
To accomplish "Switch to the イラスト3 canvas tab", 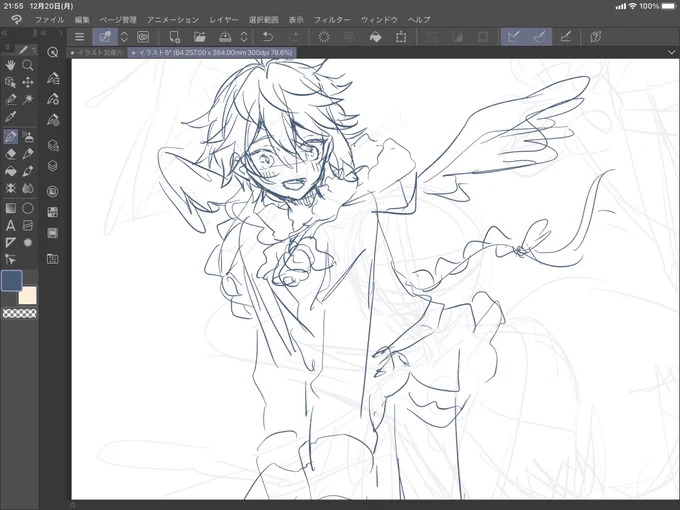I will (97, 52).
